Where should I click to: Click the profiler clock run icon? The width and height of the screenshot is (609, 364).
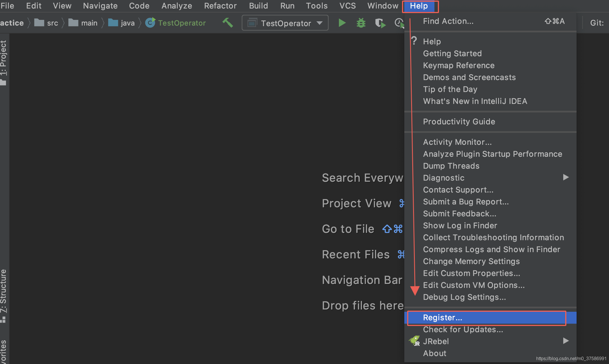tap(399, 23)
